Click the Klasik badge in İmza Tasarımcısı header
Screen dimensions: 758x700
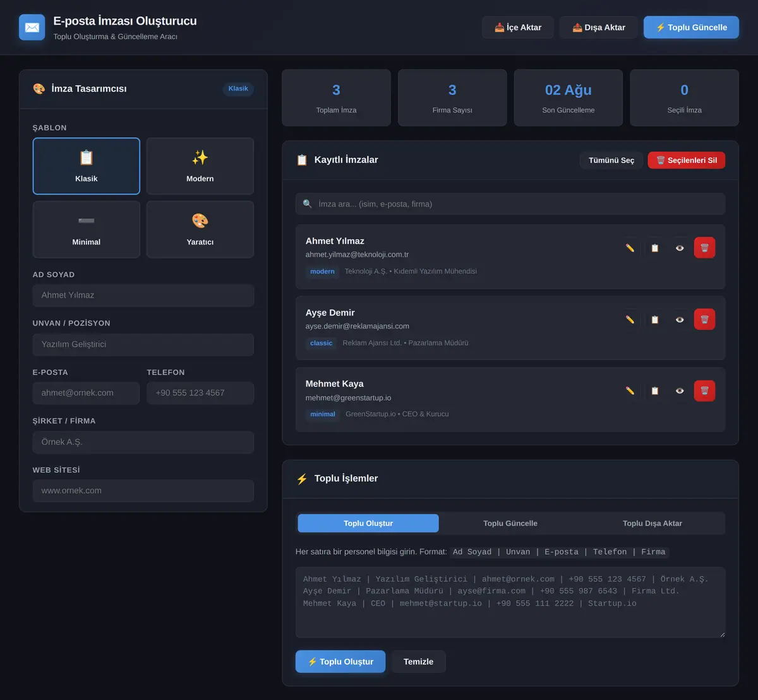pyautogui.click(x=238, y=88)
